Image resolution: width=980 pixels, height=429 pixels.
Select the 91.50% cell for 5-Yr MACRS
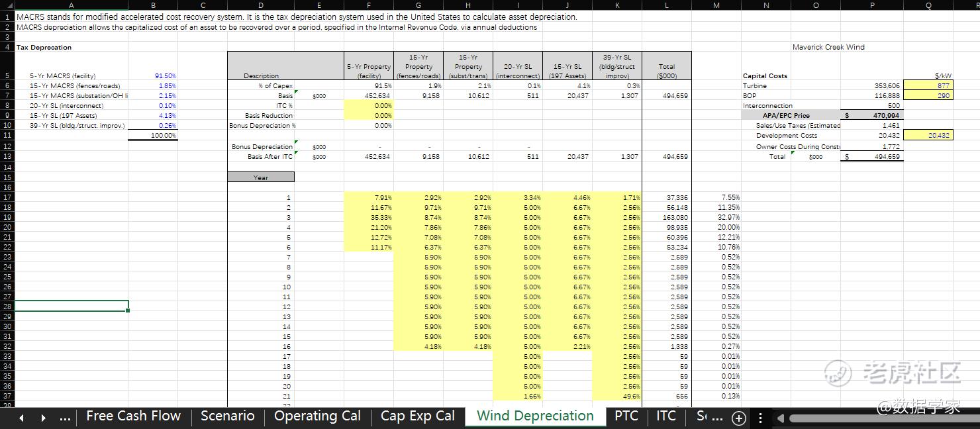pyautogui.click(x=154, y=75)
